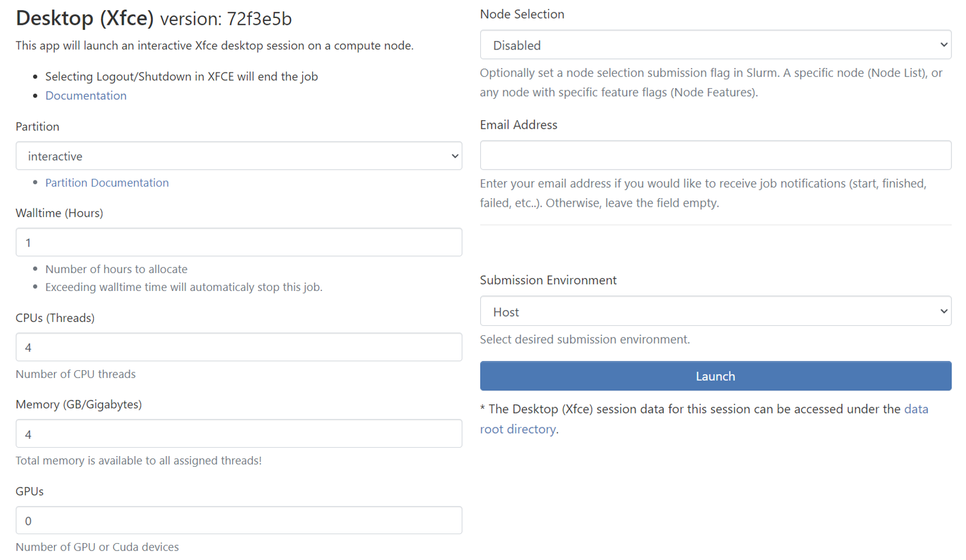Viewport: 966px width, 560px height.
Task: Click "Selecting Logout/Shutdown in XFCE" bullet text
Action: [181, 76]
